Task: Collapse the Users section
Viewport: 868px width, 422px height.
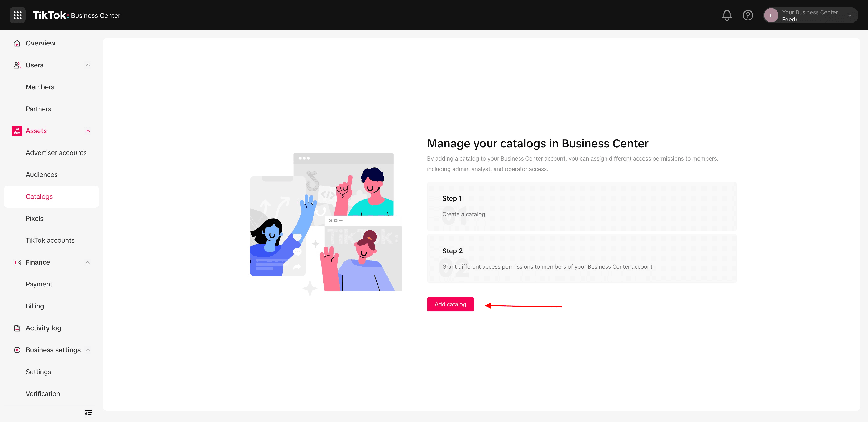Action: (88, 65)
